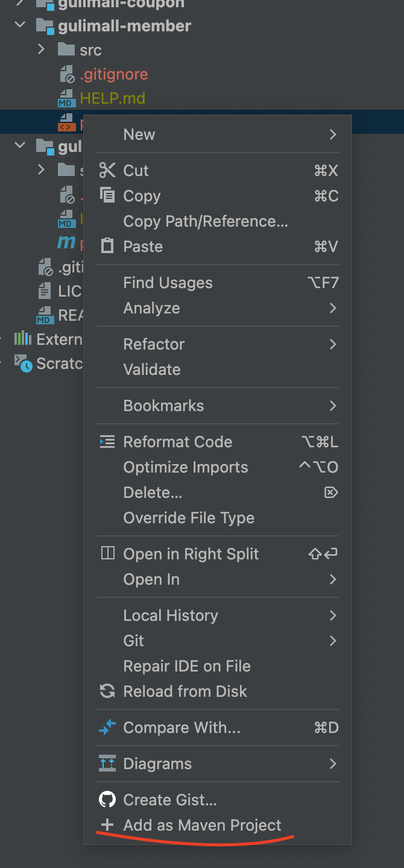Click the Reformat Code icon
404x868 pixels.
(107, 442)
